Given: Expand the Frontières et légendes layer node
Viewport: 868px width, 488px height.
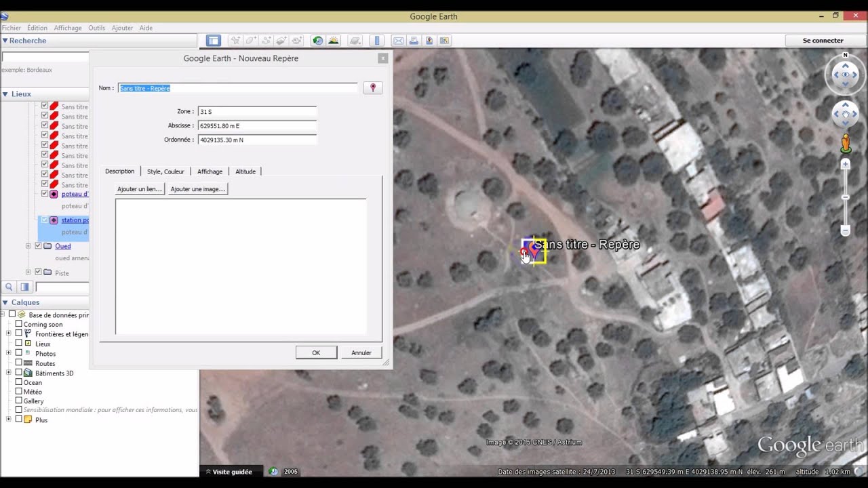Looking at the screenshot, I should coord(9,333).
